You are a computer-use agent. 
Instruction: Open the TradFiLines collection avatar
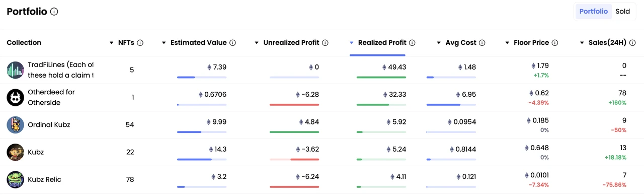16,70
